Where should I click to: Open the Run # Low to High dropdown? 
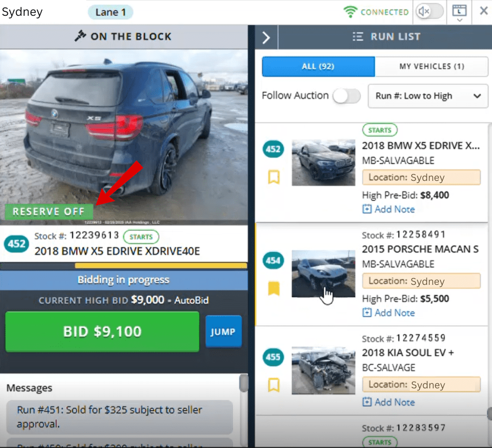coord(428,96)
